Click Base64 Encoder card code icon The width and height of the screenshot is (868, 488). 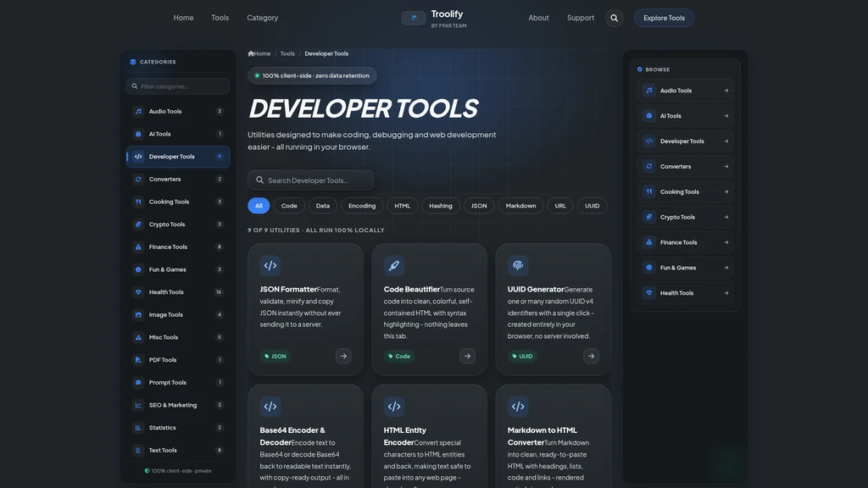(x=270, y=407)
